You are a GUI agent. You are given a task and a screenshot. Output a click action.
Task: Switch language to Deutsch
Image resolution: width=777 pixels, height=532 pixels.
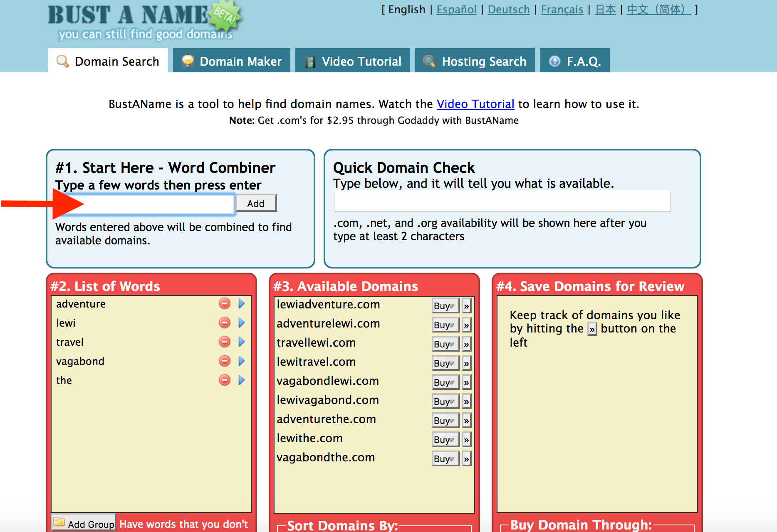(509, 10)
